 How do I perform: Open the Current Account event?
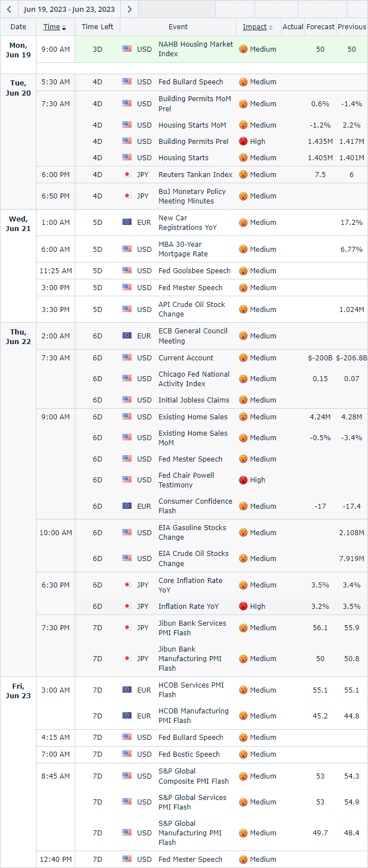[186, 358]
